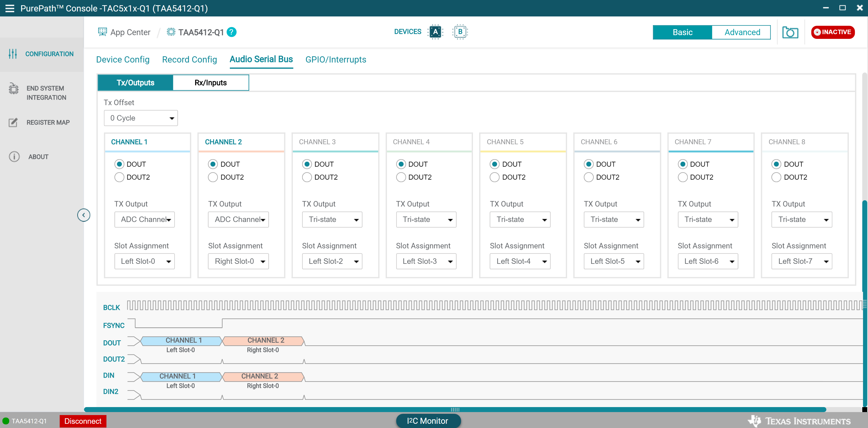Select DOUT radio for Channel 1
868x428 pixels.
(x=119, y=164)
